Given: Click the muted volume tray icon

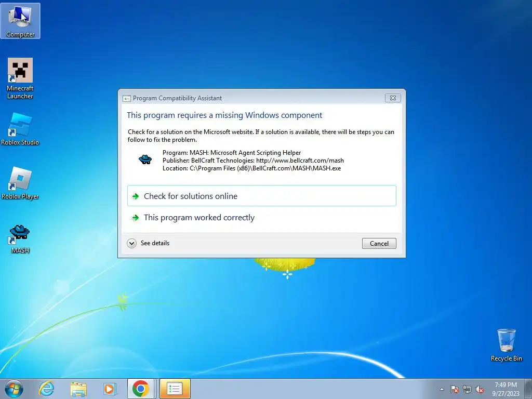Looking at the screenshot, I should (480, 389).
